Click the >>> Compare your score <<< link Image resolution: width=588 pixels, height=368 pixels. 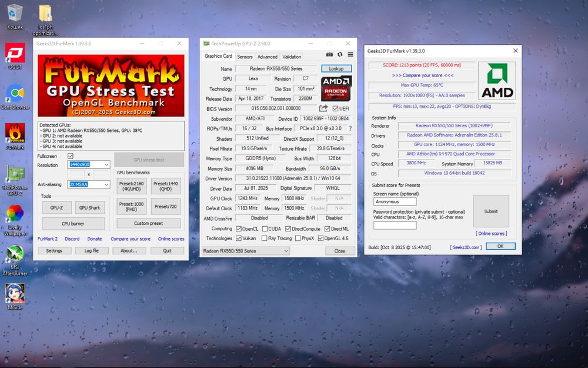coord(423,75)
